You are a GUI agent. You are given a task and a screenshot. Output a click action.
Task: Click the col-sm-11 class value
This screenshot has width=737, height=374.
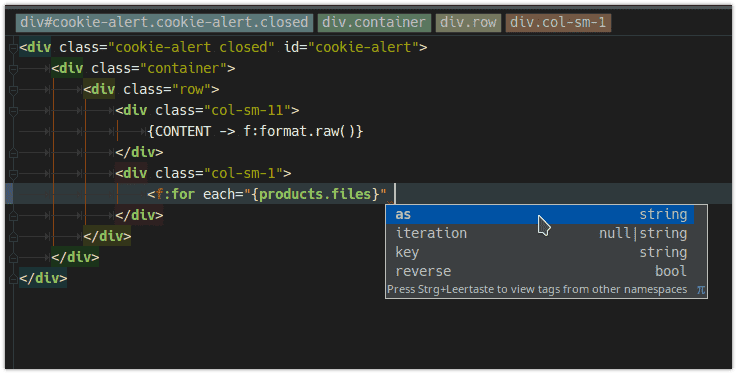click(248, 110)
